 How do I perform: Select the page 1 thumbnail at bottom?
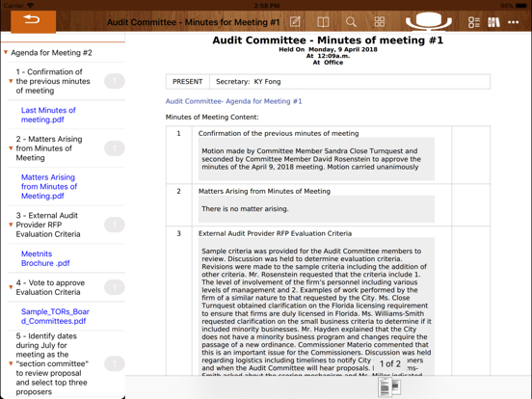coord(385,386)
